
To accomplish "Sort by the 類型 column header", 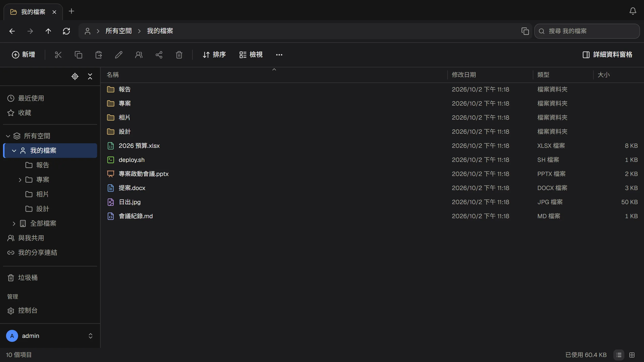I will (563, 75).
